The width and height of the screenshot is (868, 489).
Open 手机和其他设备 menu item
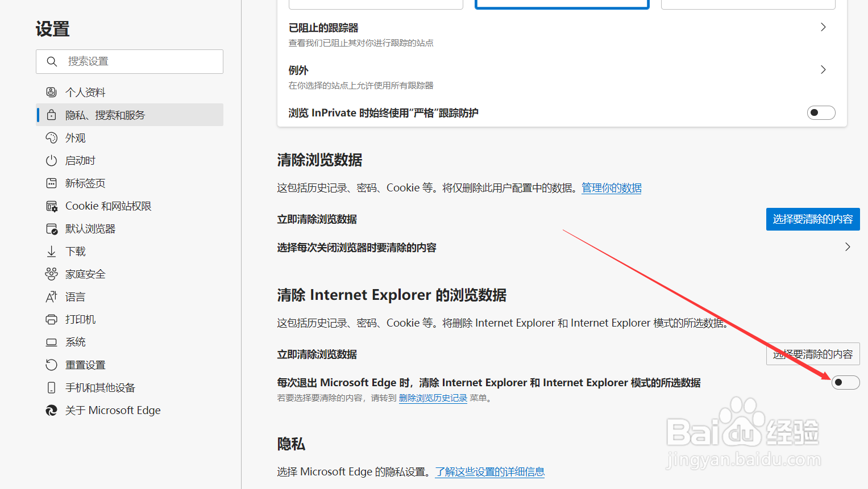pyautogui.click(x=130, y=387)
